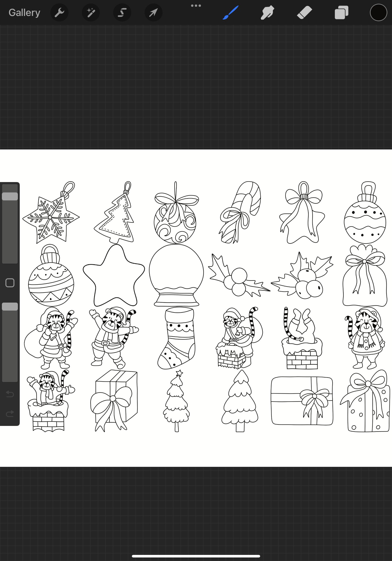Tap the snowflake star cookie ornament drawing

click(x=51, y=213)
